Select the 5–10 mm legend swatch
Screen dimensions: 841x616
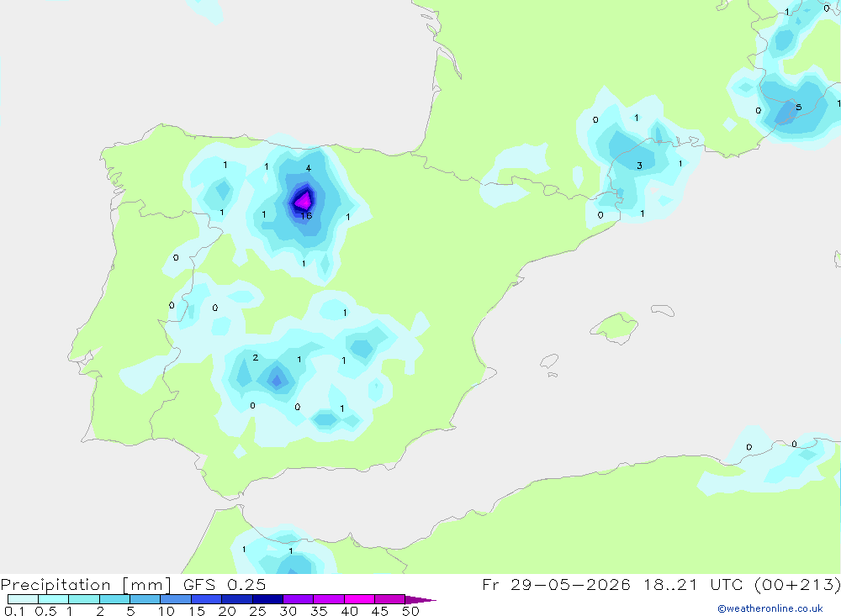click(145, 599)
